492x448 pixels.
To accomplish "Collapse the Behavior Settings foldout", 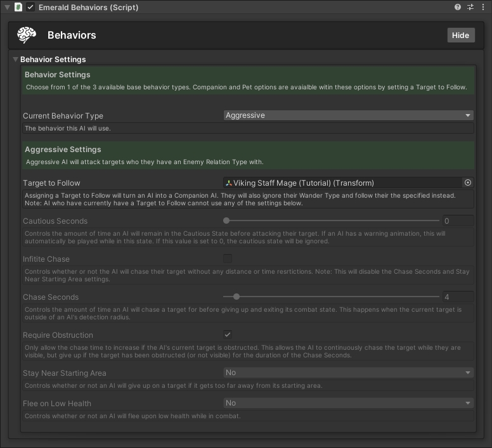I will 15,60.
